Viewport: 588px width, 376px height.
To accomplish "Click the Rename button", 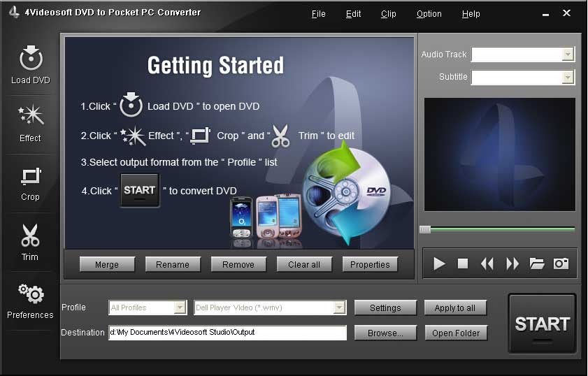I will click(x=173, y=264).
